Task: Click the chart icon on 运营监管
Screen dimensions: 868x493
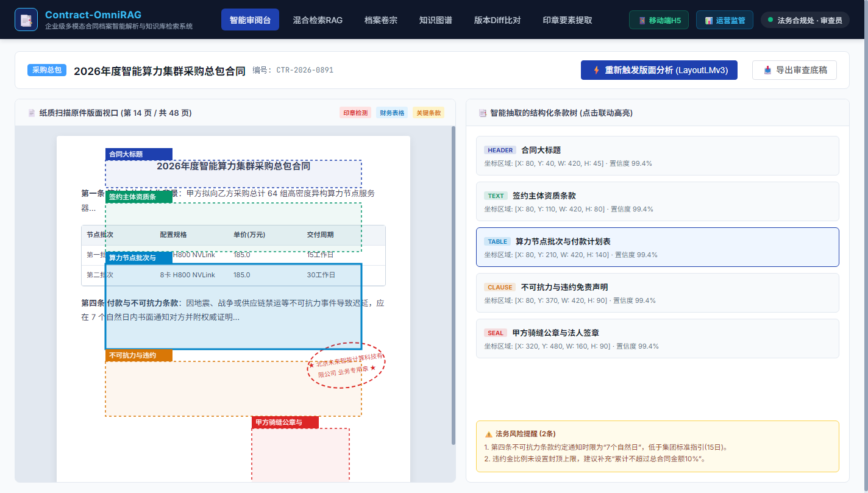Action: (x=709, y=20)
